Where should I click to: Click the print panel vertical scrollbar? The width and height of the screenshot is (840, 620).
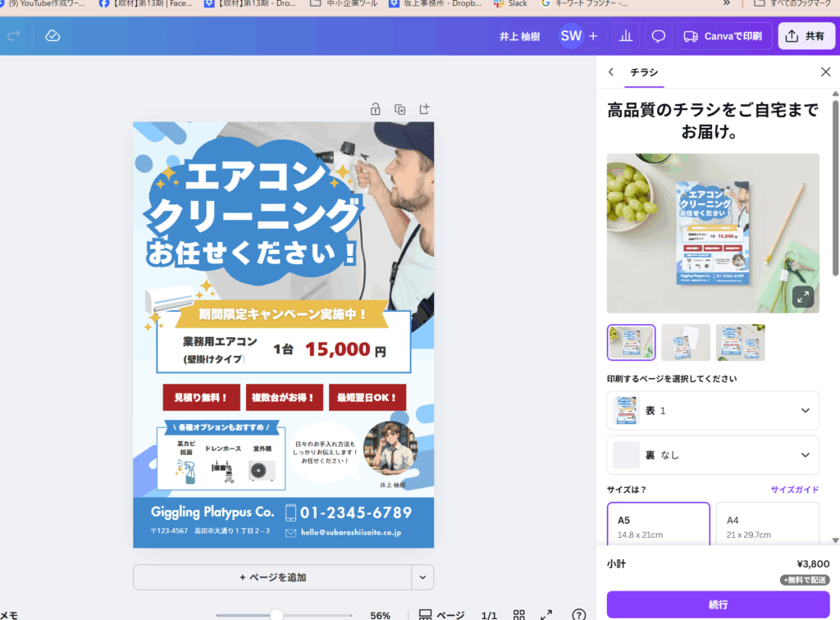coord(835,187)
